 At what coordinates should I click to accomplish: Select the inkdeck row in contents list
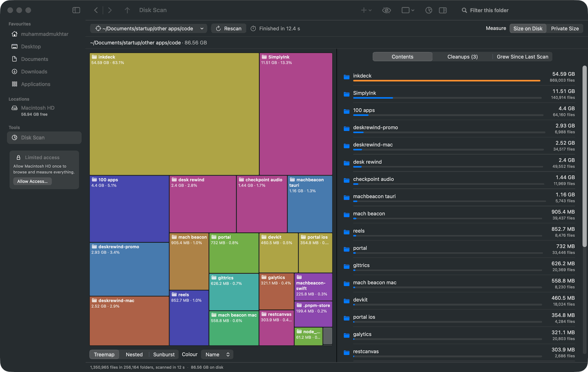(x=459, y=77)
